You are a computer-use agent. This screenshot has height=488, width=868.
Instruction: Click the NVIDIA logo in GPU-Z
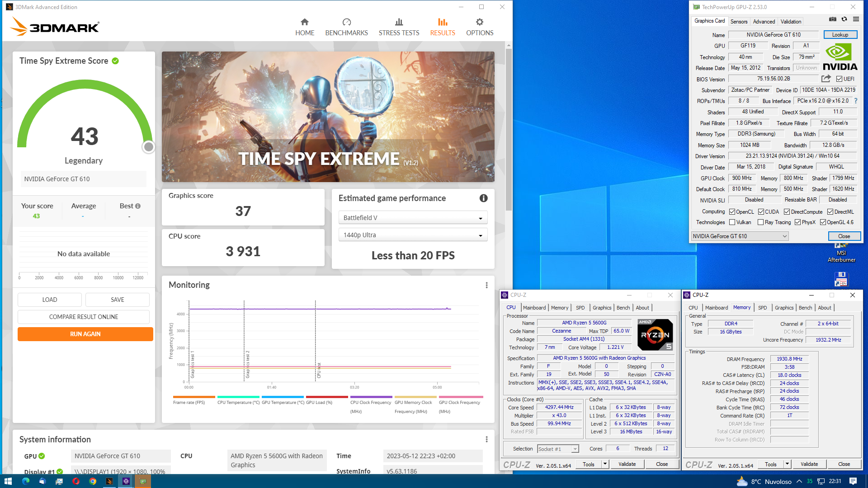pos(840,57)
